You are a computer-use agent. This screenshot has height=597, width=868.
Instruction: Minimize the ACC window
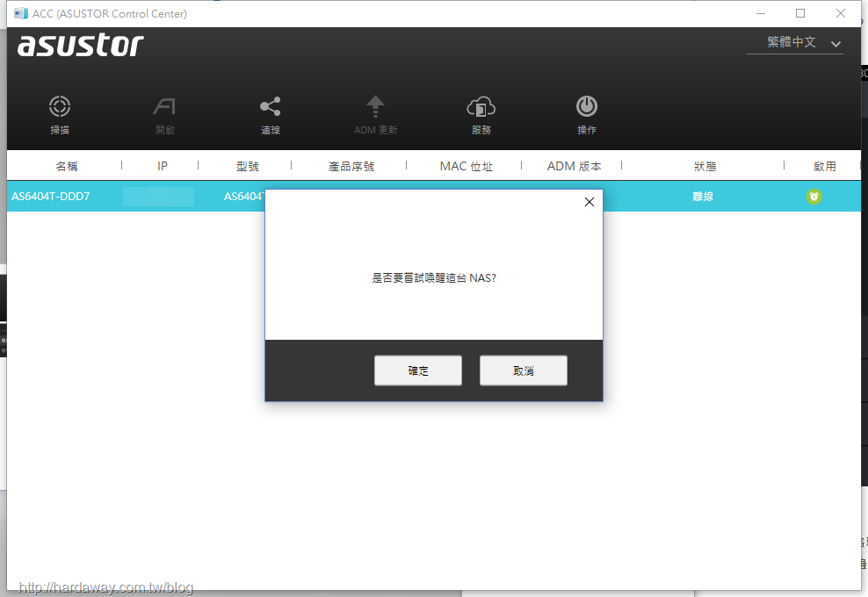click(x=761, y=13)
